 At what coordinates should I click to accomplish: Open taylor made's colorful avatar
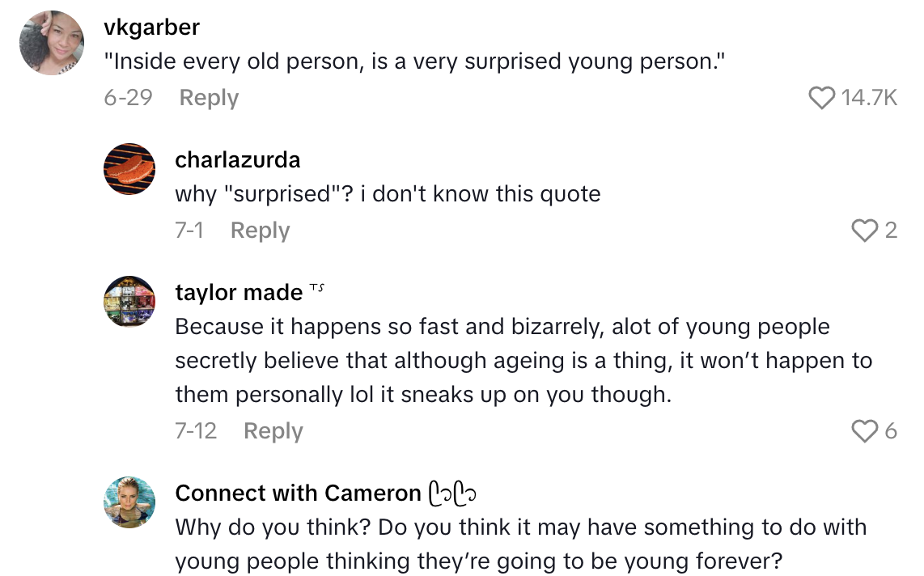[129, 302]
